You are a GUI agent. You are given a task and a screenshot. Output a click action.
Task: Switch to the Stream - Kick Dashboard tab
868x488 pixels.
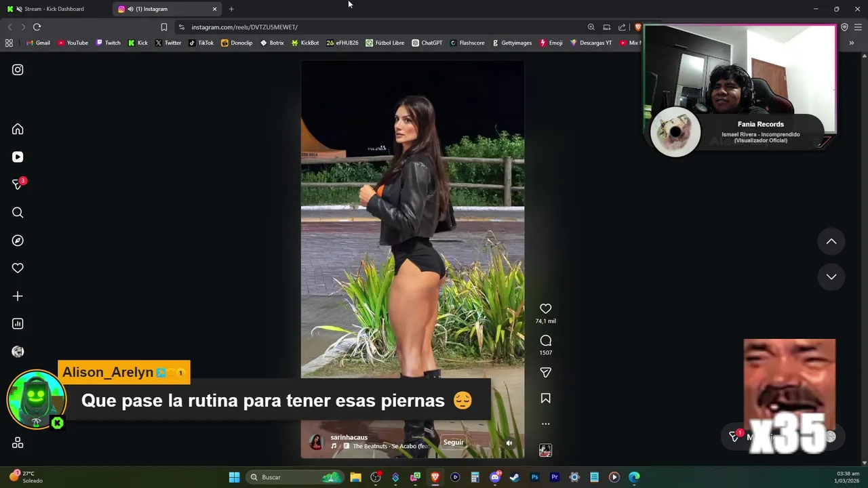click(54, 9)
